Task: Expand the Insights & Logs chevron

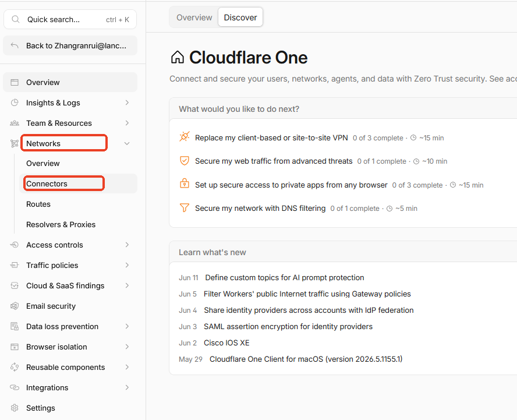Action: pos(127,103)
